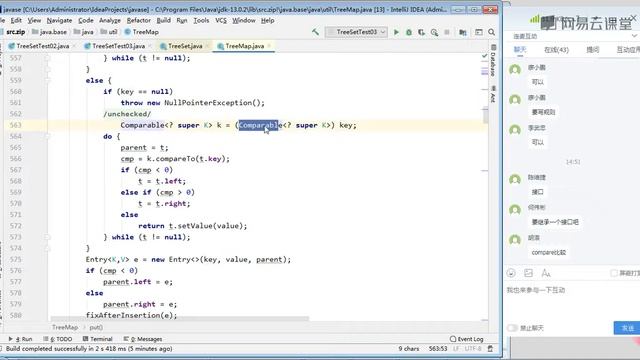Click the fold marker at line 574
Viewport: 640px width, 360px height.
[47, 248]
